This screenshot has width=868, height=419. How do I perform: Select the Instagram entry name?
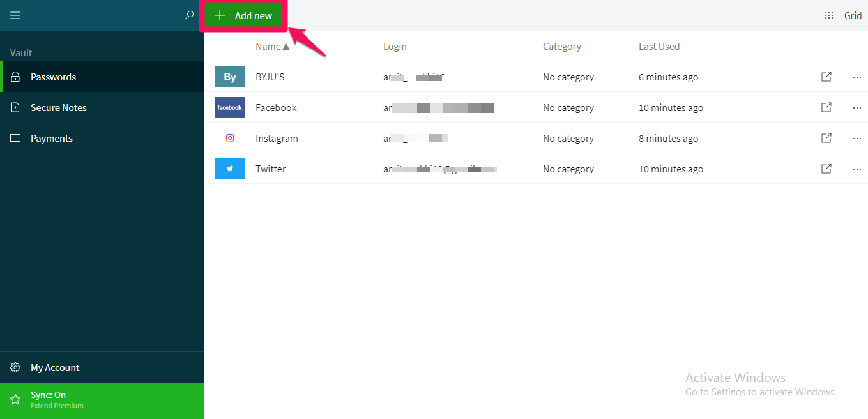[x=277, y=138]
